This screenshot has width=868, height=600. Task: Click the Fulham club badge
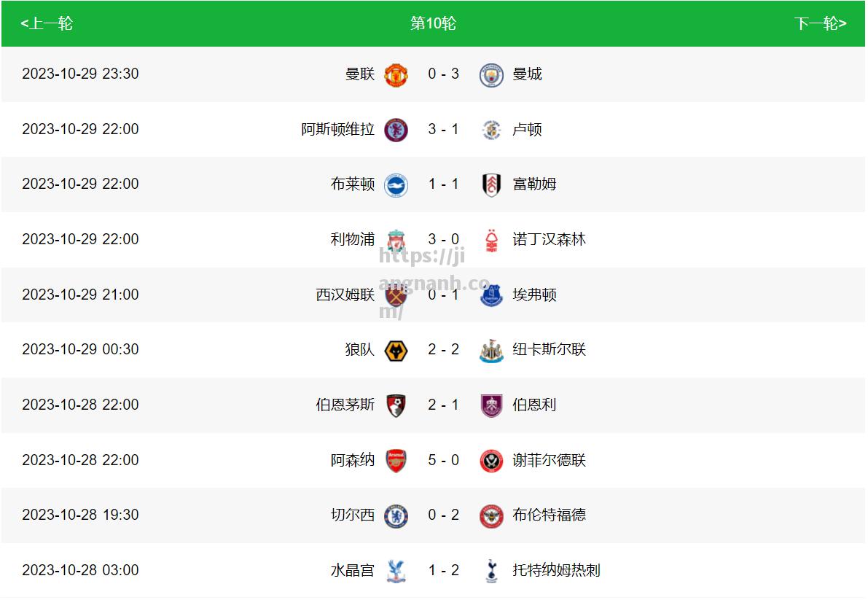click(x=491, y=185)
